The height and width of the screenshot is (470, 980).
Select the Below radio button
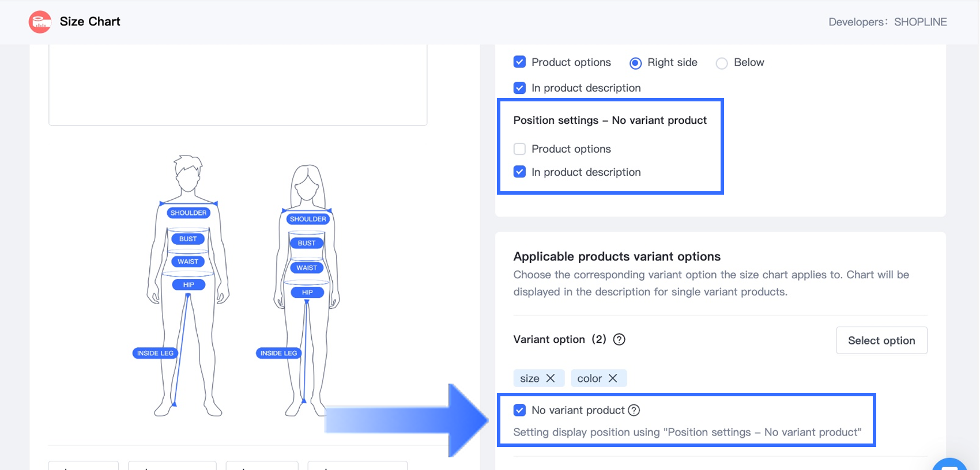722,63
